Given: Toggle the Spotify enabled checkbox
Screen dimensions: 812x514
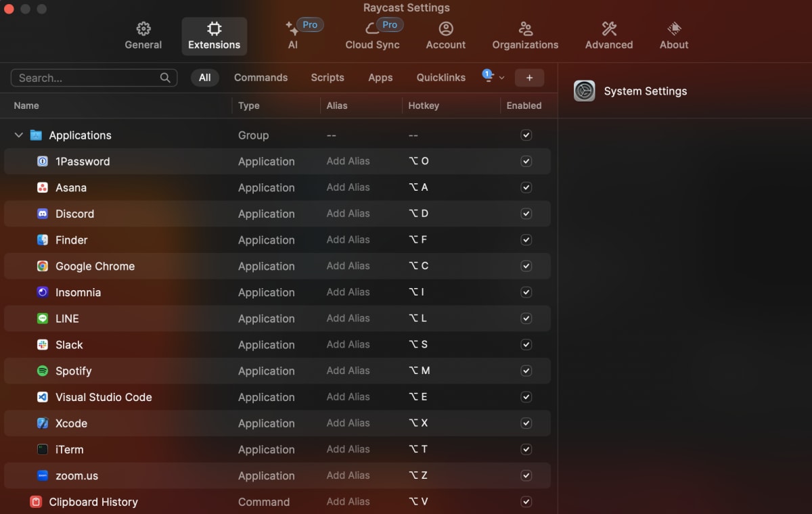Looking at the screenshot, I should 526,371.
